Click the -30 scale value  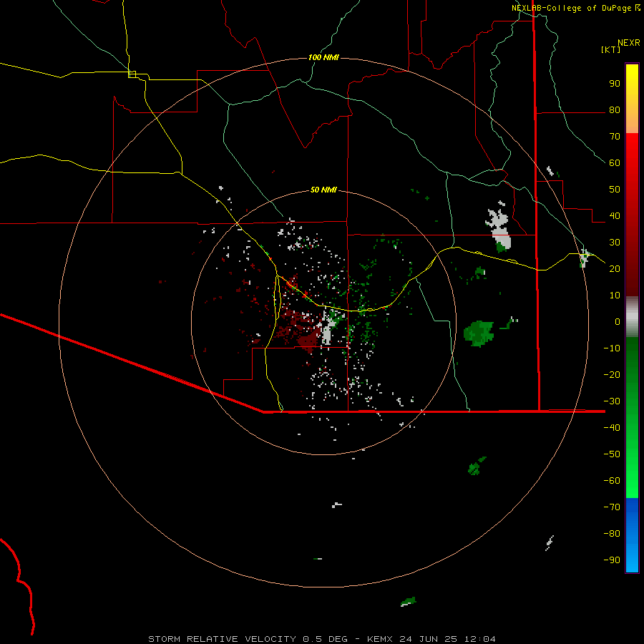coord(612,401)
